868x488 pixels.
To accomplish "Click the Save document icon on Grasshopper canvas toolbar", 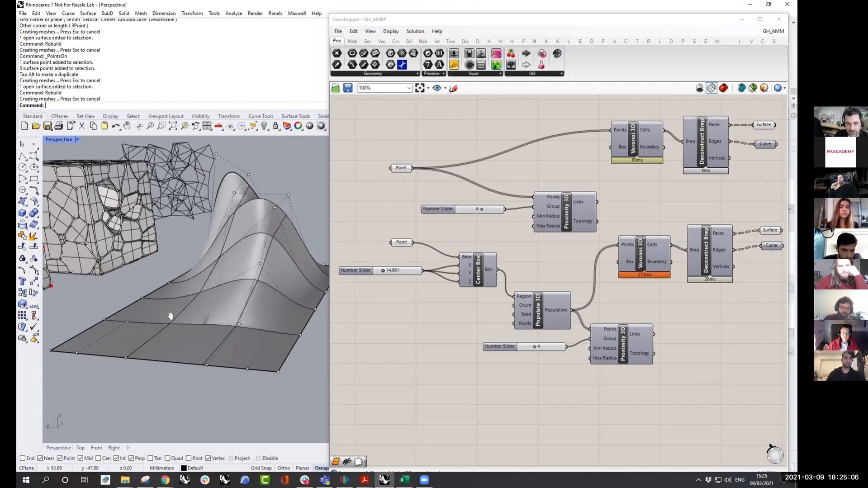I will (x=348, y=88).
